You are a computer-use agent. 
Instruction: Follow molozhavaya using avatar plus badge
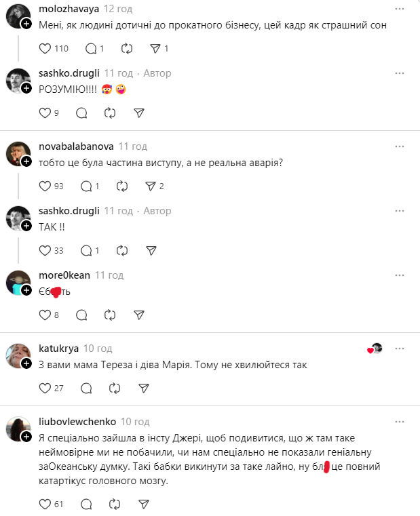point(26,23)
